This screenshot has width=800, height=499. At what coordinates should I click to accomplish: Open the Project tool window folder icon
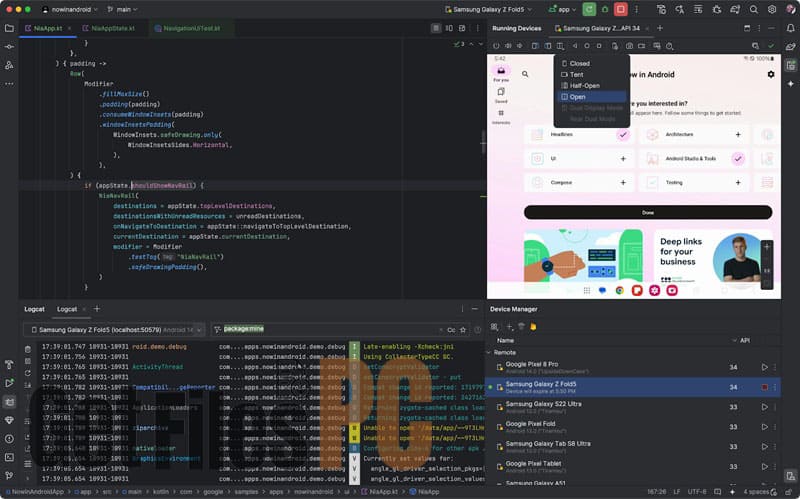(9, 28)
